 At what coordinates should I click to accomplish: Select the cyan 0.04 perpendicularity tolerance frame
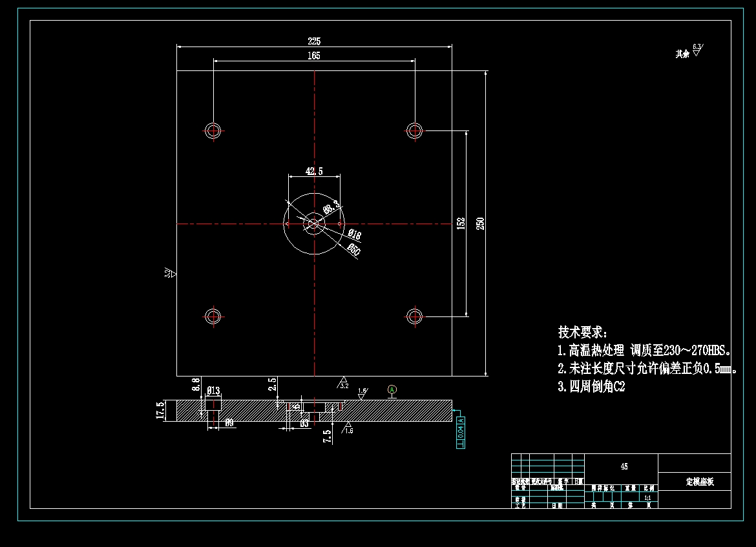[461, 432]
